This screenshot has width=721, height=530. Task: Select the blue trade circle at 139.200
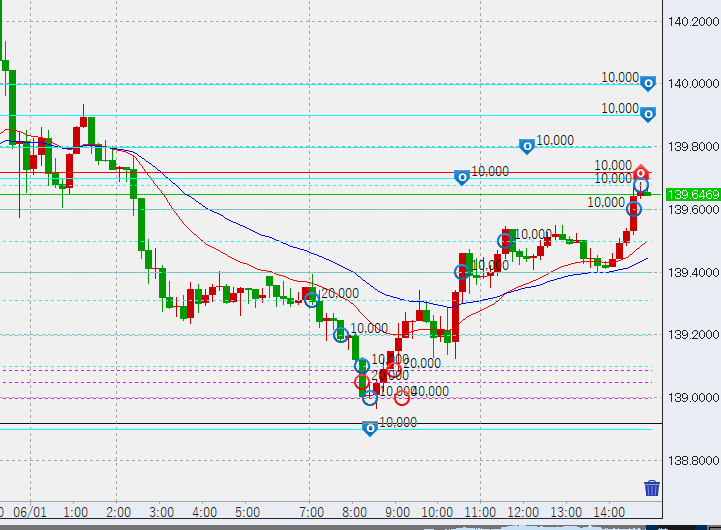coord(341,335)
